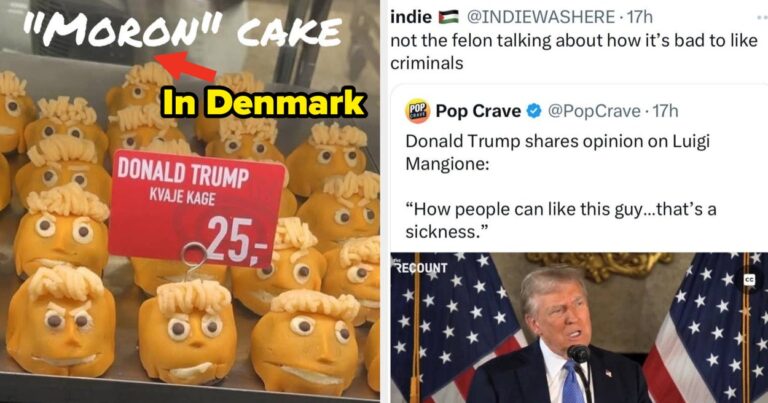The height and width of the screenshot is (403, 768).
Task: Click the 17h timestamp on indie's tweet
Action: click(640, 17)
